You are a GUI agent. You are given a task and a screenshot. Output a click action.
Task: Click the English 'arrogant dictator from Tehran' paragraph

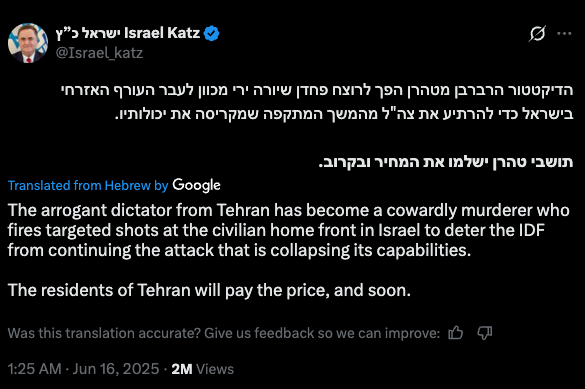pyautogui.click(x=289, y=230)
